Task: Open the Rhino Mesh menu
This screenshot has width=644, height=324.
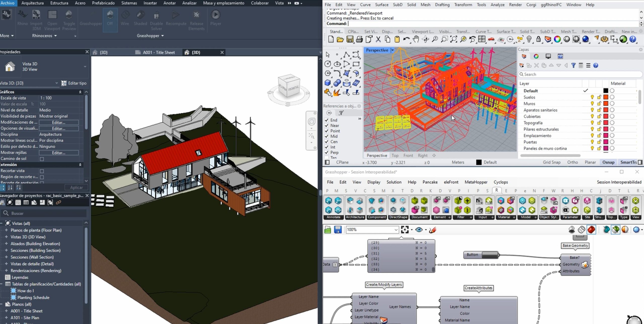Action: pos(425,5)
